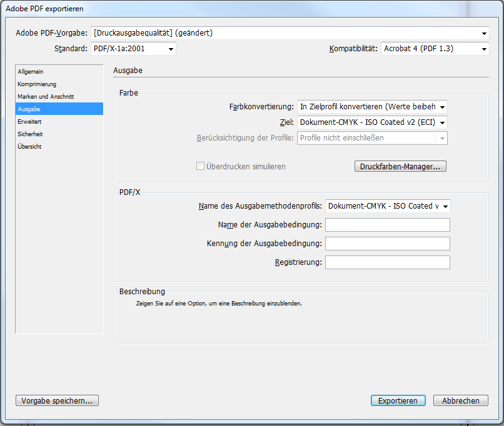Expand the Standard PDF/X-1a:2001 dropdown

tap(133, 49)
